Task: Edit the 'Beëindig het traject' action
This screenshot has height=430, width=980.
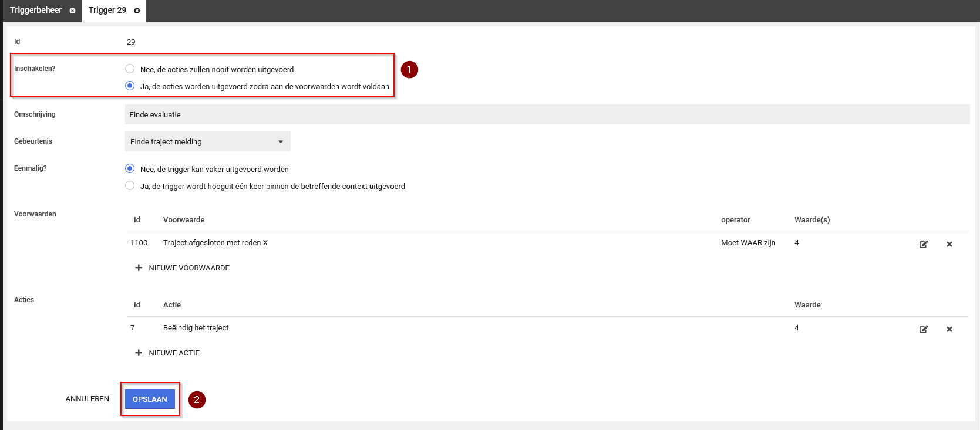Action: [923, 329]
